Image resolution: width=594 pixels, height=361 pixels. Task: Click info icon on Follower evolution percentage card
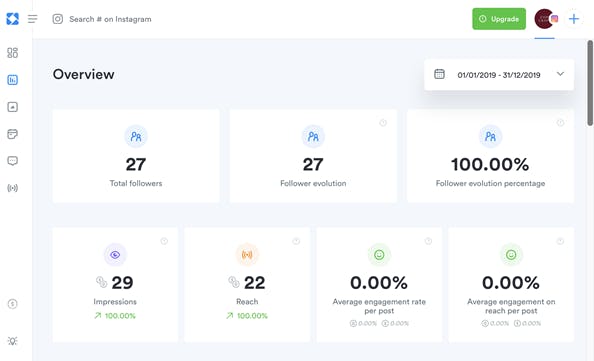click(x=560, y=123)
